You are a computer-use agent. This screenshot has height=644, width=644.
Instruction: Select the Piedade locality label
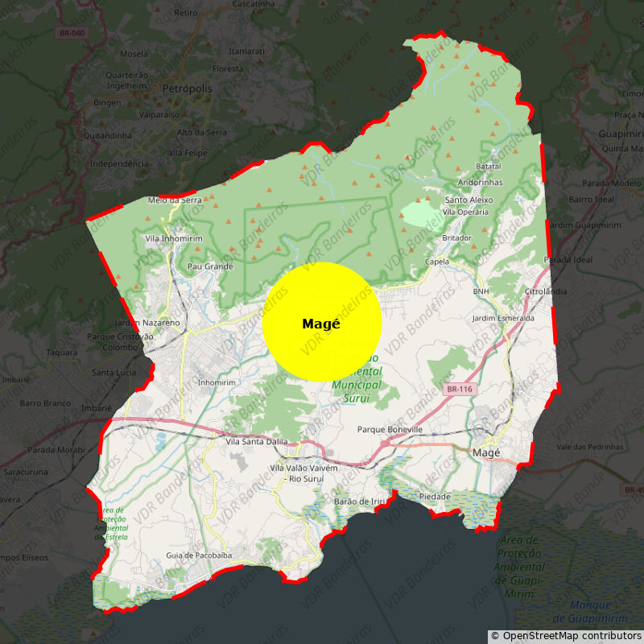[x=435, y=497]
